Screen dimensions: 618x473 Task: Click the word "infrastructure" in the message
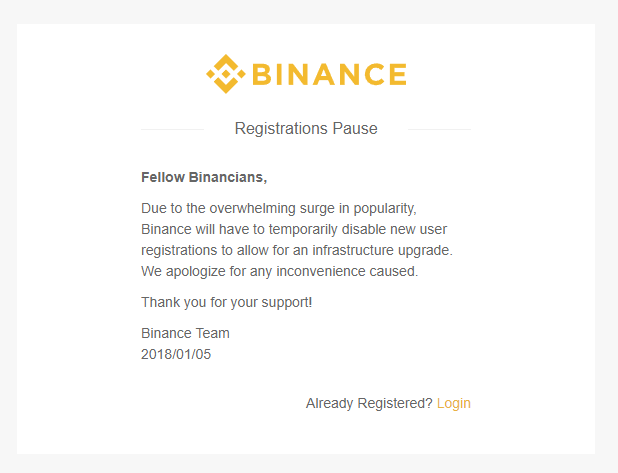[353, 250]
